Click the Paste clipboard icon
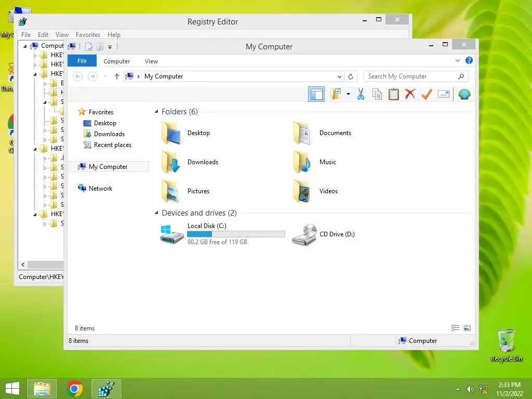 click(x=394, y=94)
